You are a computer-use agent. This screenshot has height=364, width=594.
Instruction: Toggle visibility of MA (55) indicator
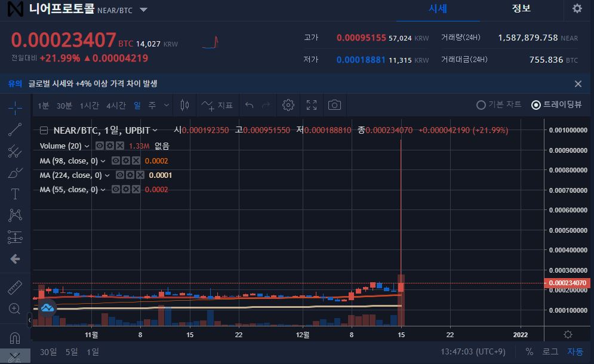pos(116,189)
